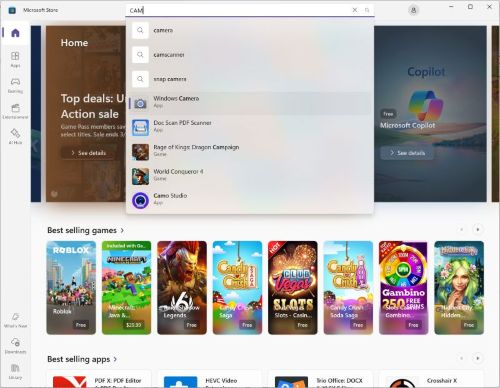Open the Roblox game card
Image resolution: width=500 pixels, height=388 pixels.
tap(71, 288)
